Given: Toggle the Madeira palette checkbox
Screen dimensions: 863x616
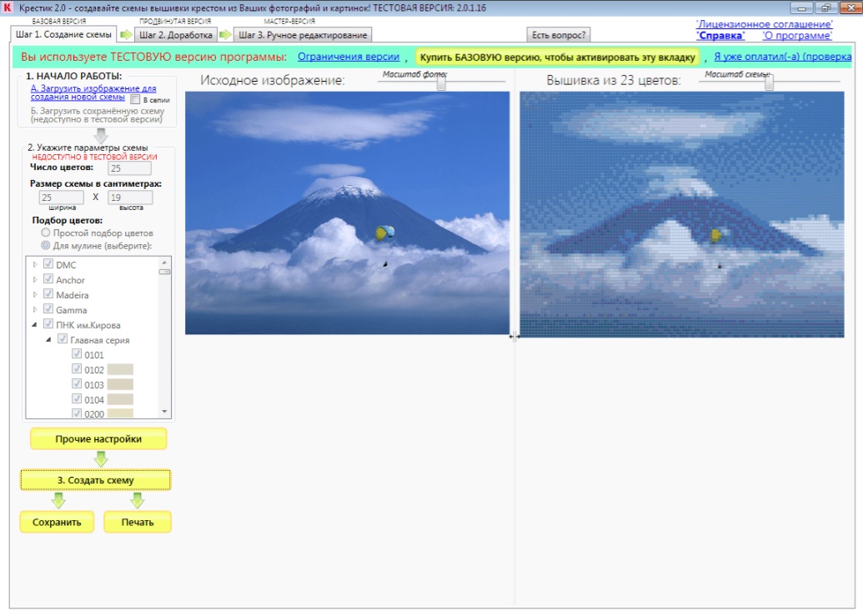Looking at the screenshot, I should pos(48,295).
